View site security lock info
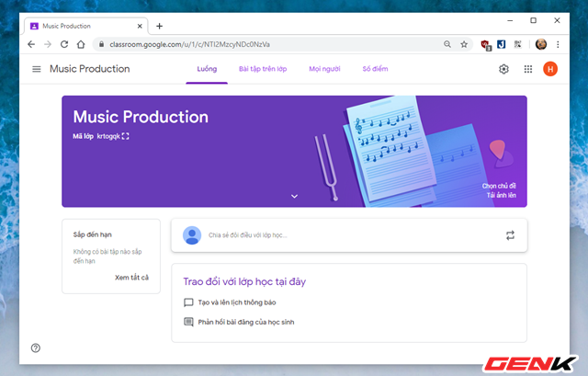The height and width of the screenshot is (376, 588). tap(101, 44)
